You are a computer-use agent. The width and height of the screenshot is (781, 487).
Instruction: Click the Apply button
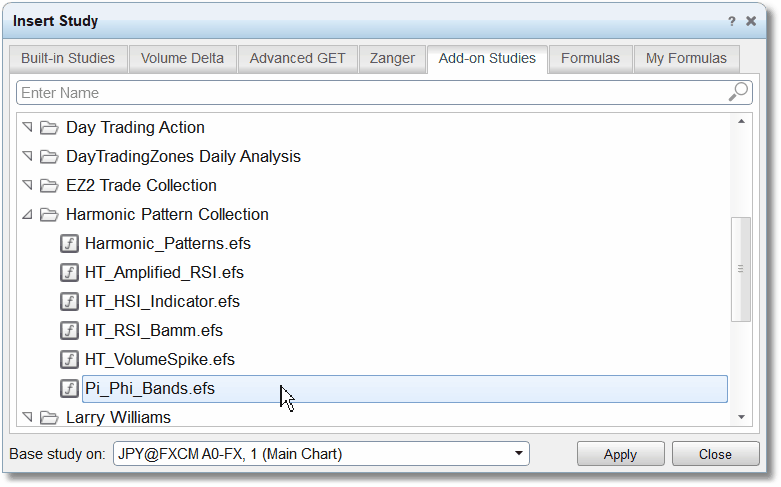click(x=620, y=454)
